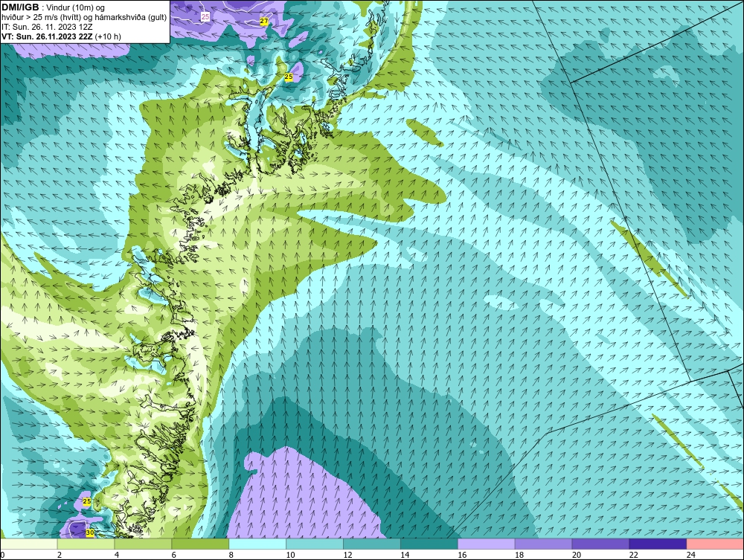Image resolution: width=744 pixels, height=560 pixels.
Task: Click the legend scale number 24
Action: click(x=690, y=555)
